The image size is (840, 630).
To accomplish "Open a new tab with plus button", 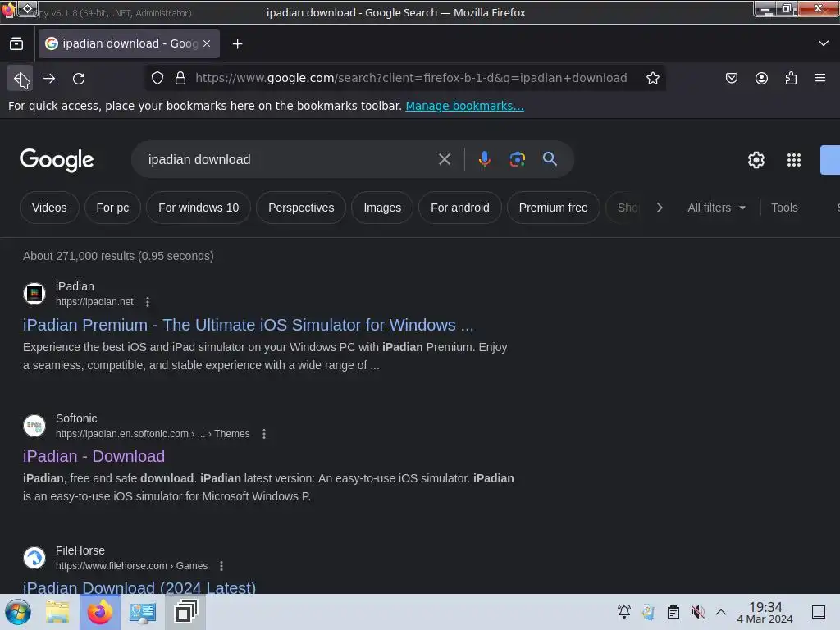I will [237, 44].
